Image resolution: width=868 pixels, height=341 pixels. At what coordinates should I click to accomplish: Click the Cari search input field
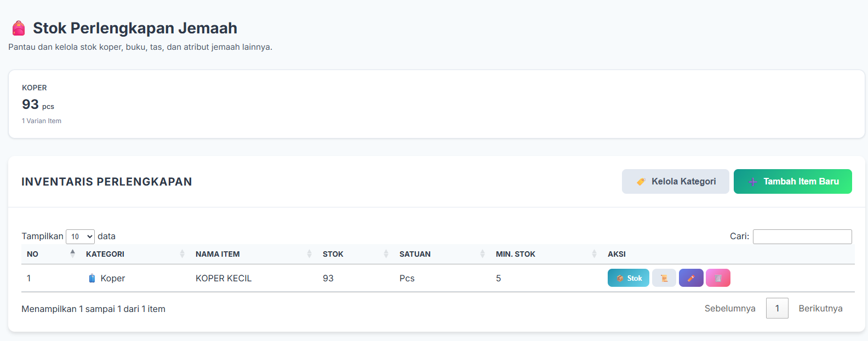tap(802, 236)
